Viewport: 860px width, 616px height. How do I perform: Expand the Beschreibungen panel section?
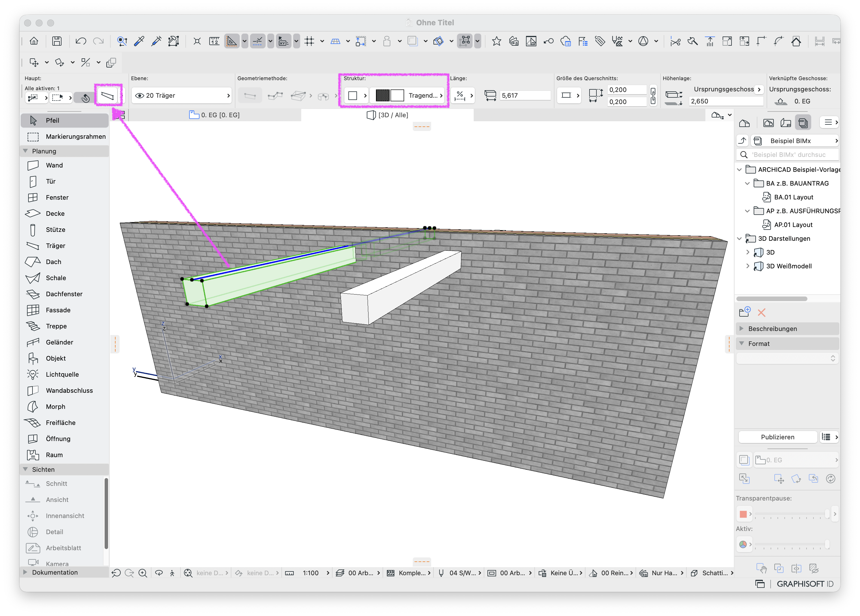tap(742, 329)
